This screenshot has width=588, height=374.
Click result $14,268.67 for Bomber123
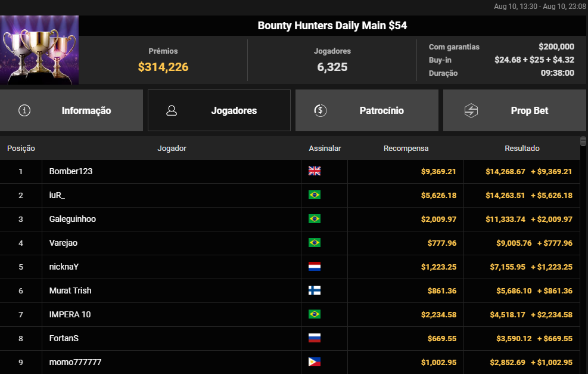[505, 172]
